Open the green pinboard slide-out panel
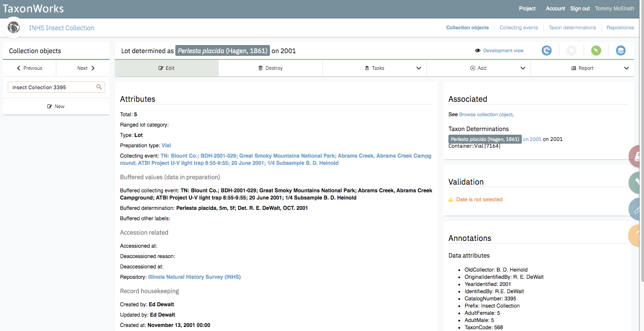 (636, 182)
